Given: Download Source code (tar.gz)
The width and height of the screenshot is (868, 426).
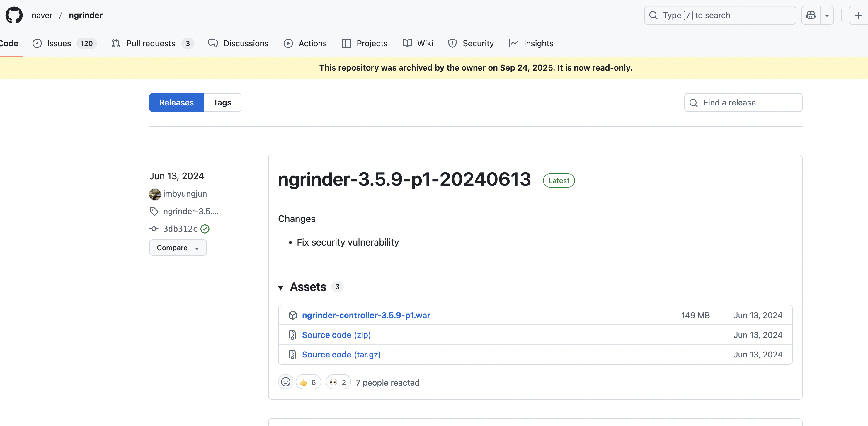Looking at the screenshot, I should 341,355.
